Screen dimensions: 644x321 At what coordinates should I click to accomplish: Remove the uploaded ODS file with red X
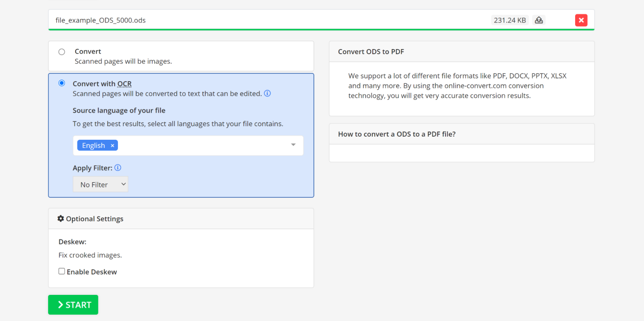(x=581, y=20)
